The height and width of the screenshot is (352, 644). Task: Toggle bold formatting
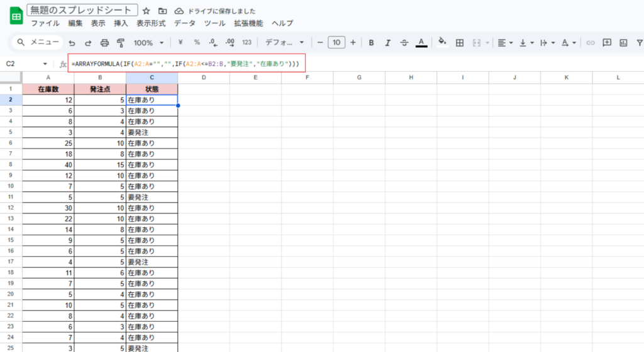371,43
